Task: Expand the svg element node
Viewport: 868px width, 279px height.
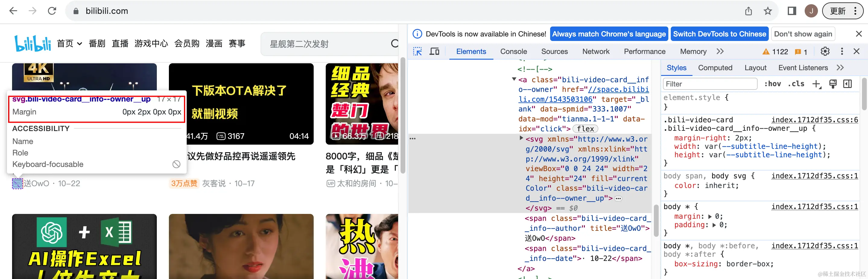Action: (521, 138)
